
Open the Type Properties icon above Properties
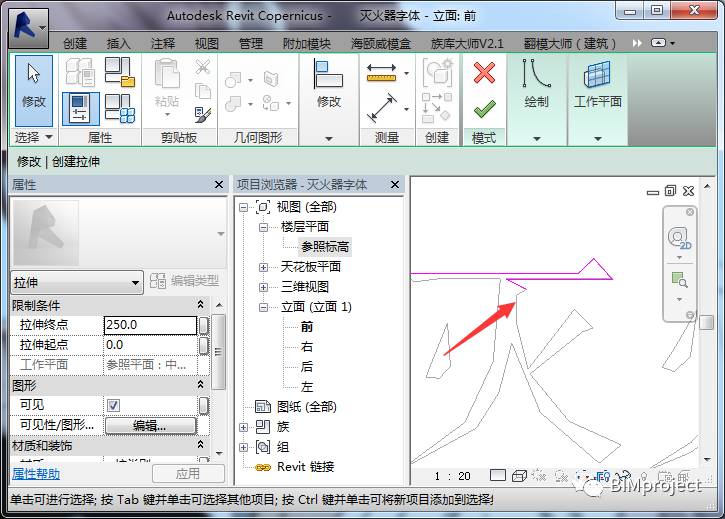point(80,72)
